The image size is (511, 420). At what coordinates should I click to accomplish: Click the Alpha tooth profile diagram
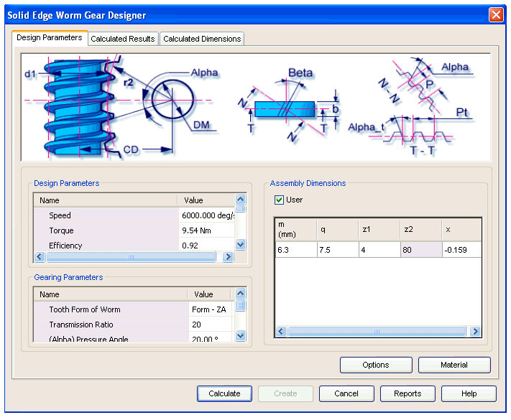point(417,106)
